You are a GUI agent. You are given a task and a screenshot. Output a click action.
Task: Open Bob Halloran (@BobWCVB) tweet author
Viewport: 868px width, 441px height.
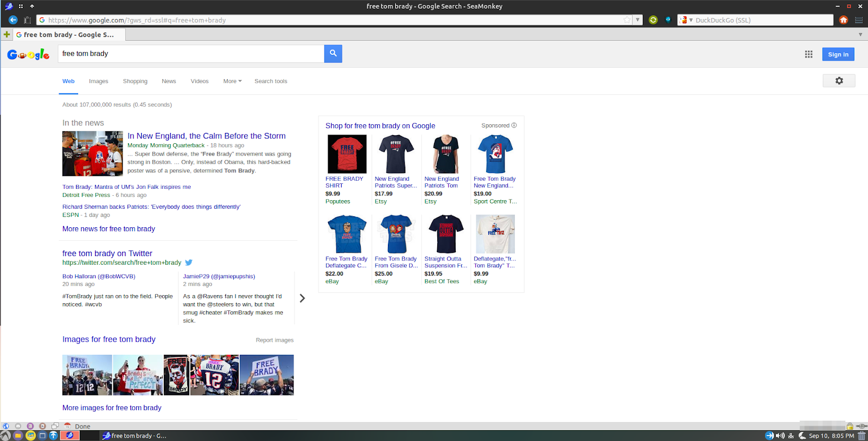tap(99, 276)
